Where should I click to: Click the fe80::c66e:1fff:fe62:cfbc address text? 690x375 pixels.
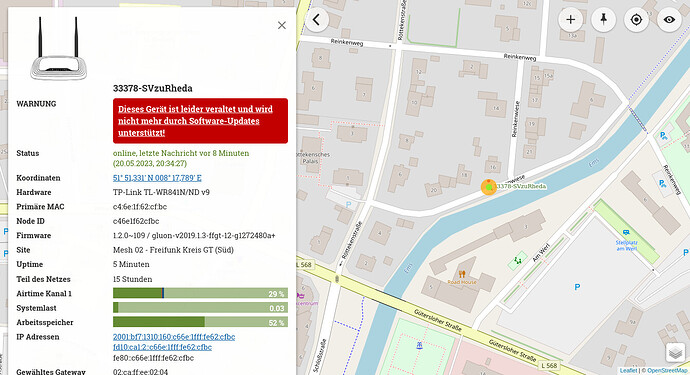pos(153,358)
